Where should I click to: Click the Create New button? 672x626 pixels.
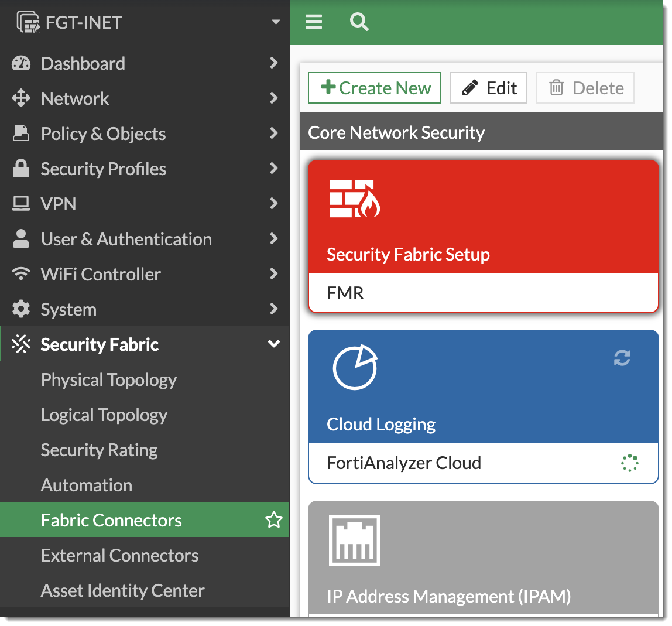(375, 88)
